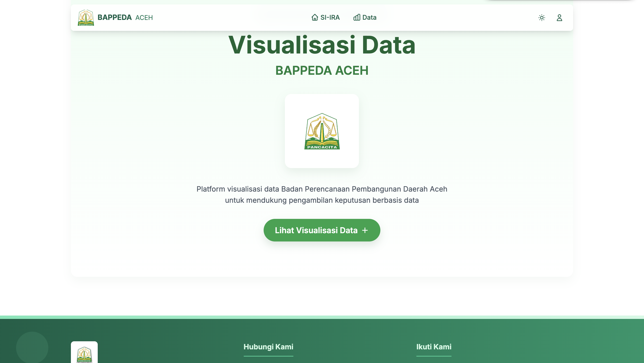Click the translucent circle in the footer corner
Viewport: 644px width, 363px height.
[32, 347]
